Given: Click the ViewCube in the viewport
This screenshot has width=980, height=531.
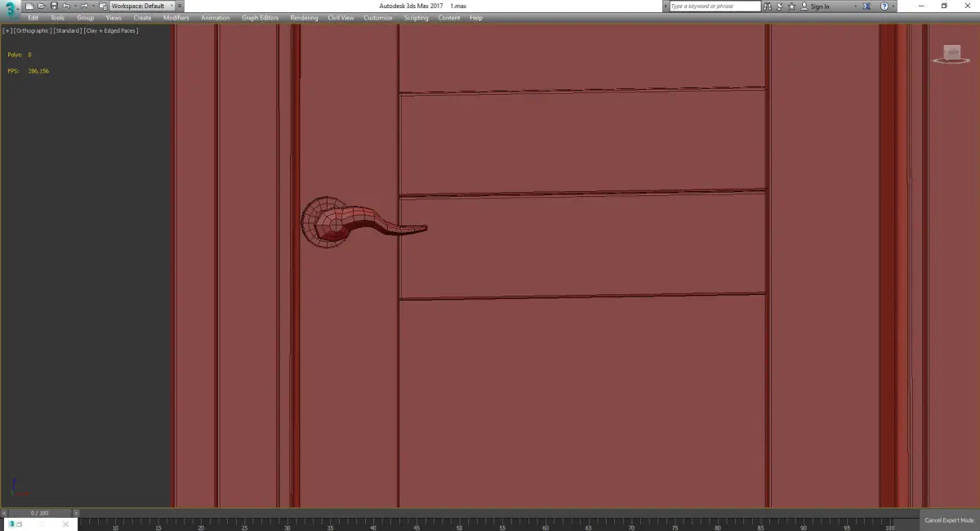Looking at the screenshot, I should tap(951, 54).
